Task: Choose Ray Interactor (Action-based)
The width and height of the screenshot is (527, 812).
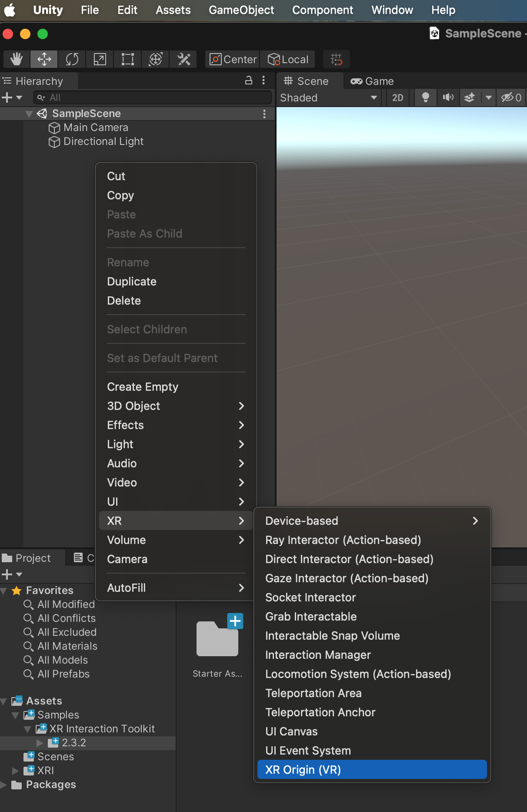Action: tap(372, 540)
